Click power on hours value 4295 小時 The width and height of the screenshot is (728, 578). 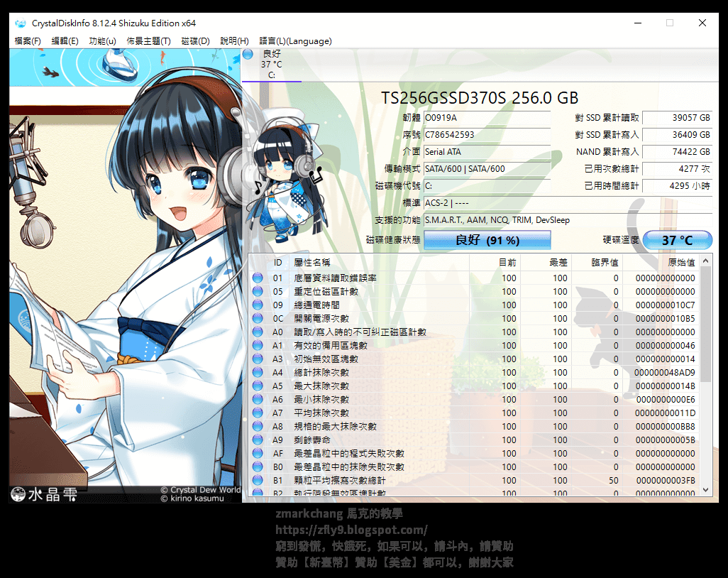(678, 186)
